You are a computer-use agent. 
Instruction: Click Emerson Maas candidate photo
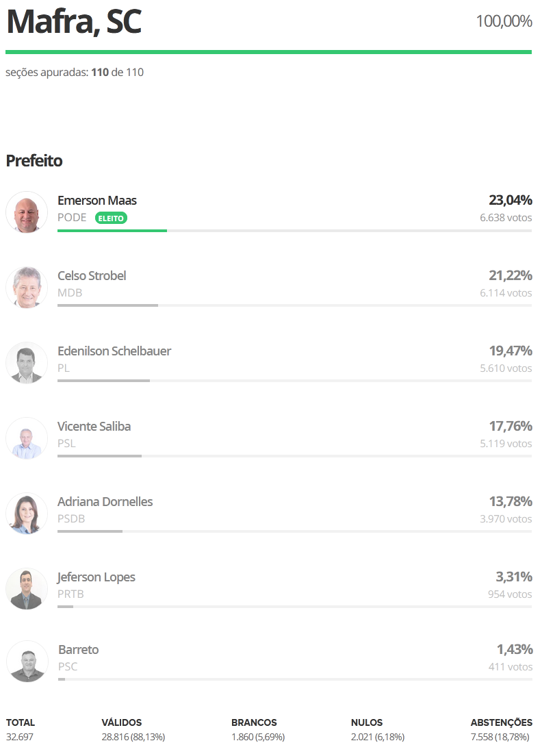[x=27, y=212]
